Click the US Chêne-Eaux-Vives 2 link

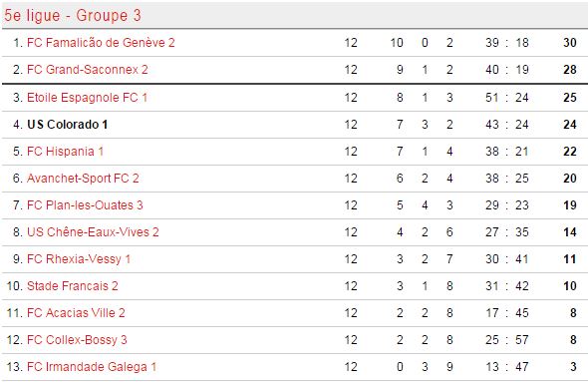93,232
